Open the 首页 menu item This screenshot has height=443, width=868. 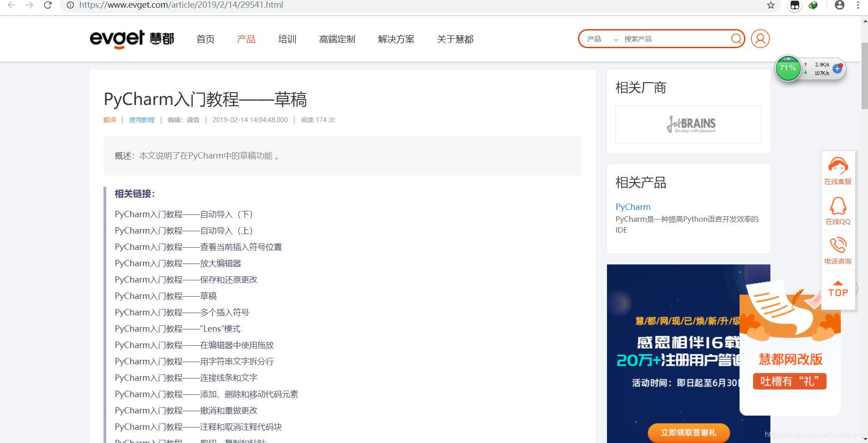[206, 40]
